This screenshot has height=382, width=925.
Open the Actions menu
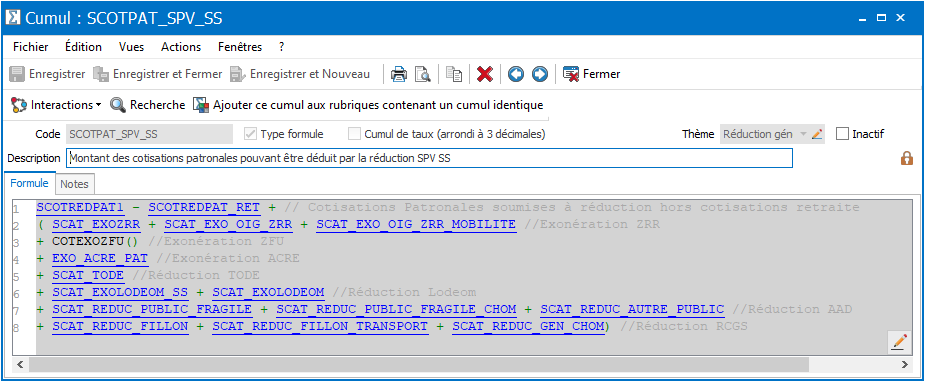pyautogui.click(x=181, y=47)
